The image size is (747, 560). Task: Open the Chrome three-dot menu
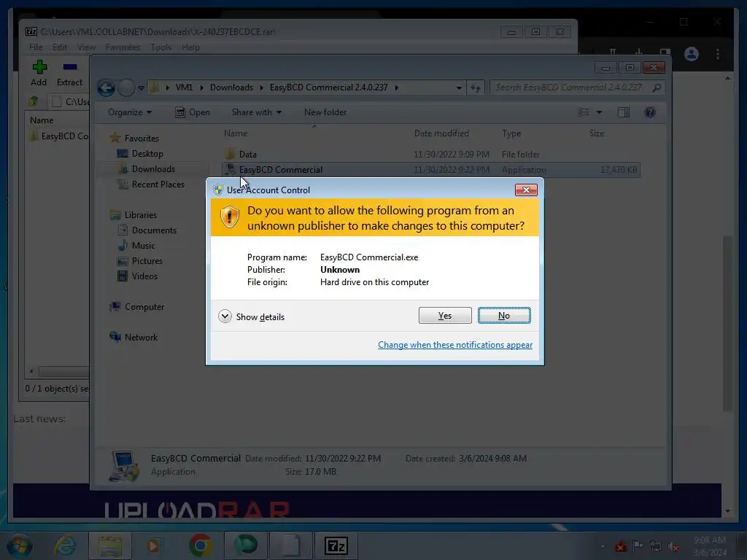(x=718, y=54)
